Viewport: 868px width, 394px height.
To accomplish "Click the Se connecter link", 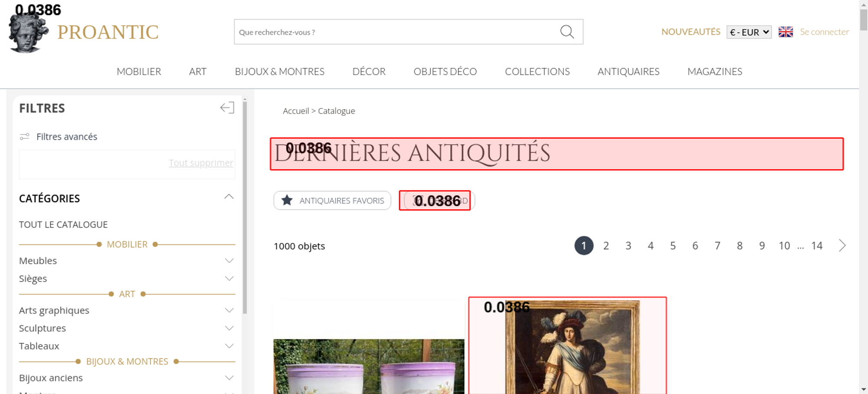I will 824,32.
